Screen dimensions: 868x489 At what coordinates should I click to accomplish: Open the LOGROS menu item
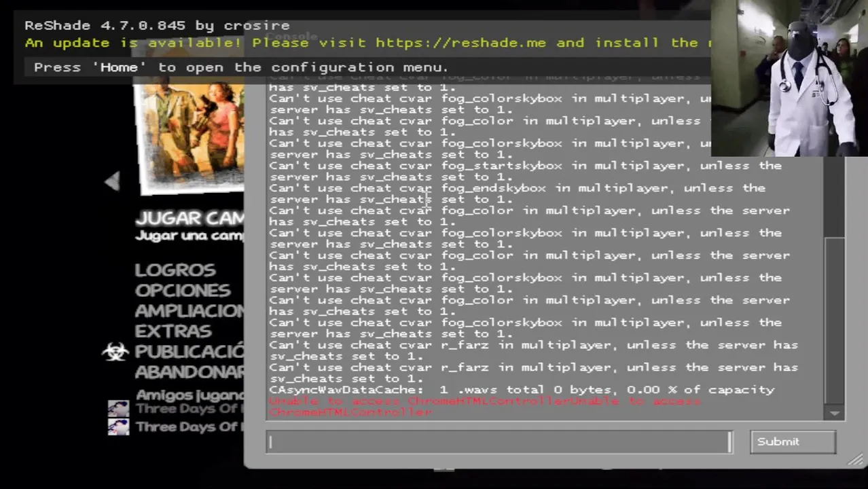[175, 270]
